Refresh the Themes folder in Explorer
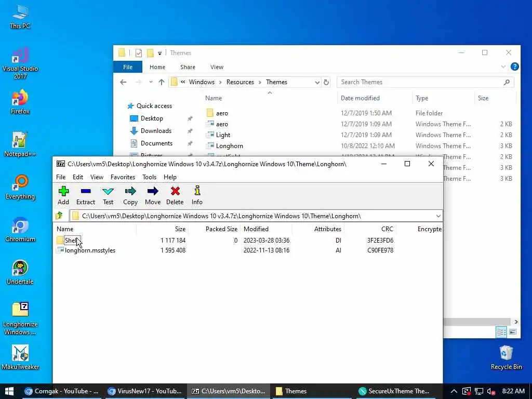Image resolution: width=532 pixels, height=399 pixels. pos(326,82)
